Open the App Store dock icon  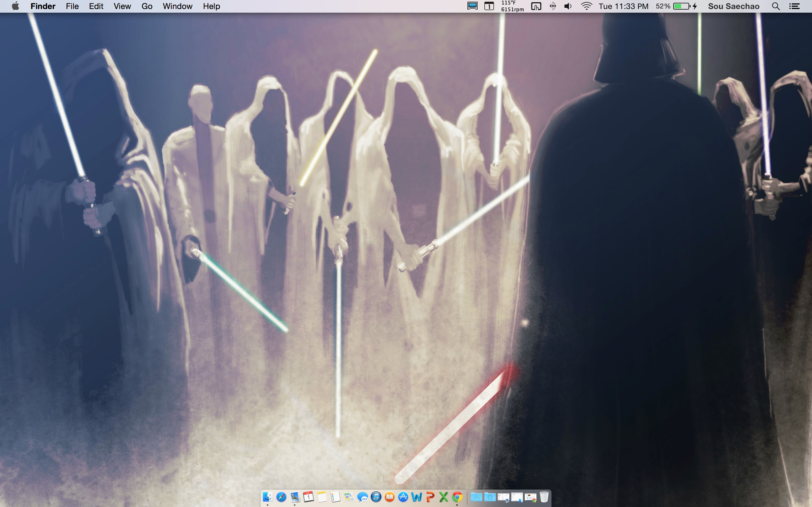(x=403, y=497)
